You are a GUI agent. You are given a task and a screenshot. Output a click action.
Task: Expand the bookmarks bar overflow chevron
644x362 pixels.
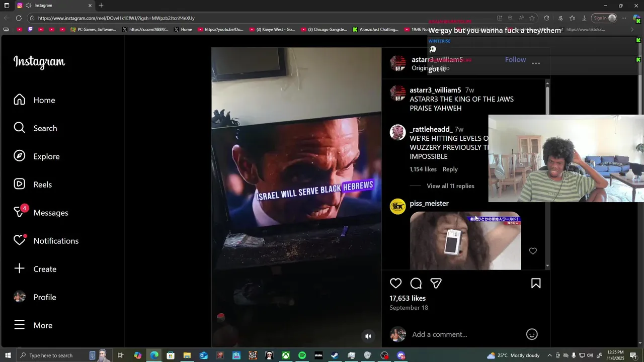click(x=632, y=30)
